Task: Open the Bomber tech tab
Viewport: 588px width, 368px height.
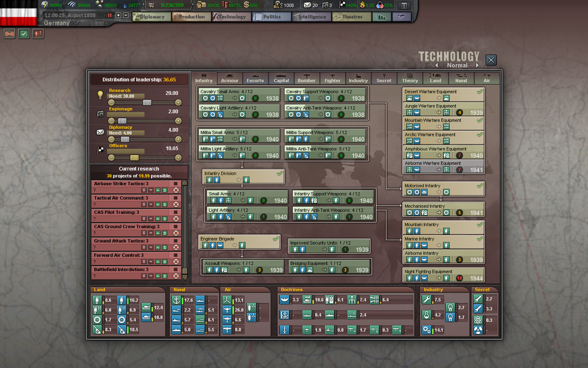Action: point(307,78)
